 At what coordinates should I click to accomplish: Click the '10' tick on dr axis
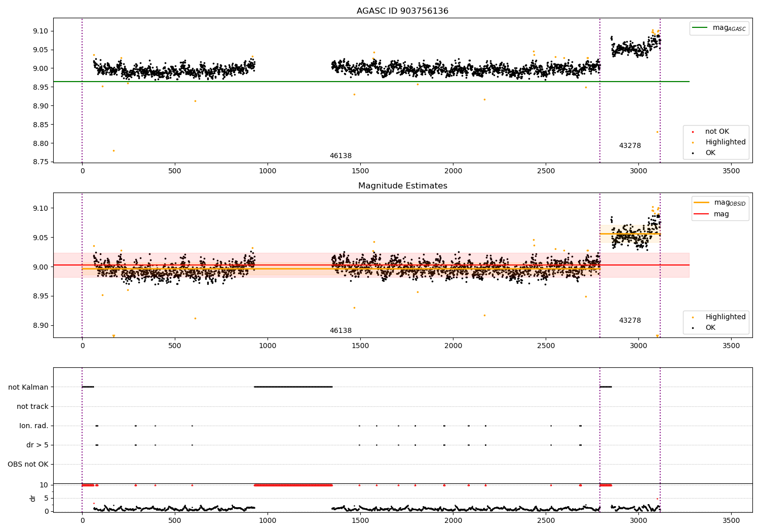tap(44, 485)
